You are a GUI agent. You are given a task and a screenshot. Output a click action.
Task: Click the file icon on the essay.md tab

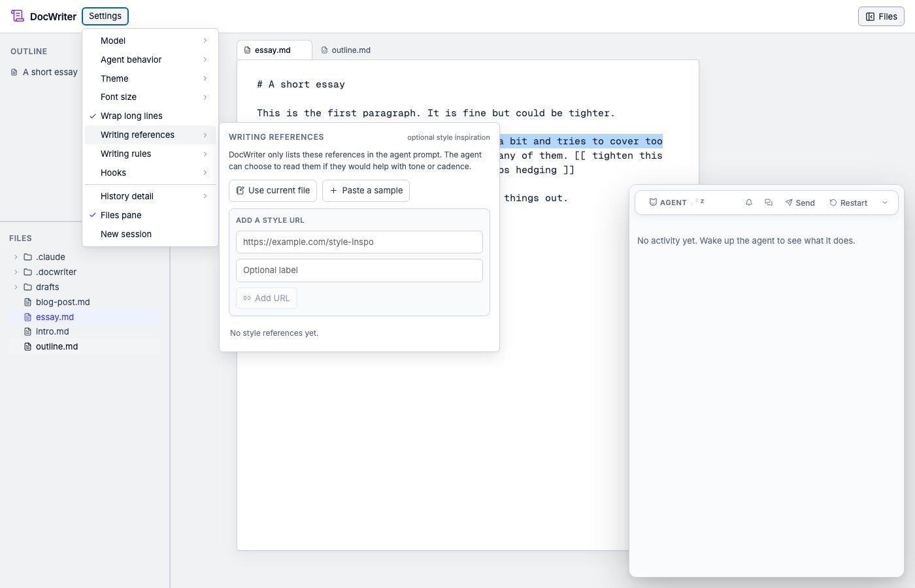(247, 50)
